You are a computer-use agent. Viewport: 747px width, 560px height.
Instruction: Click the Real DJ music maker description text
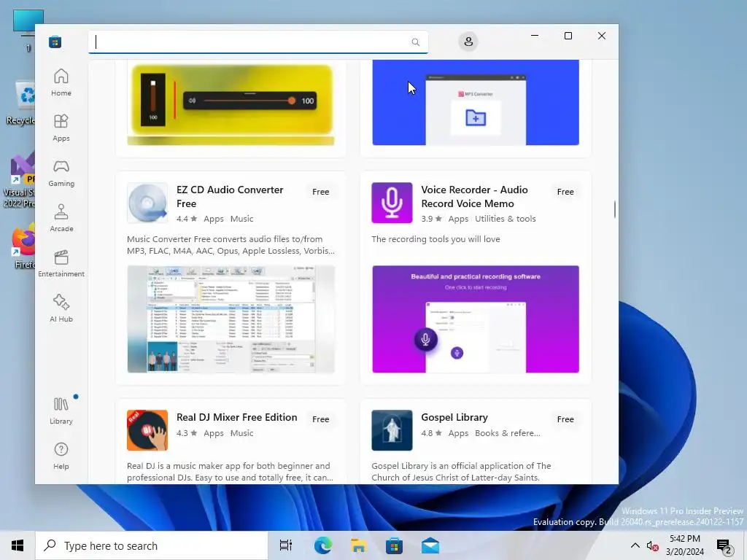click(230, 472)
